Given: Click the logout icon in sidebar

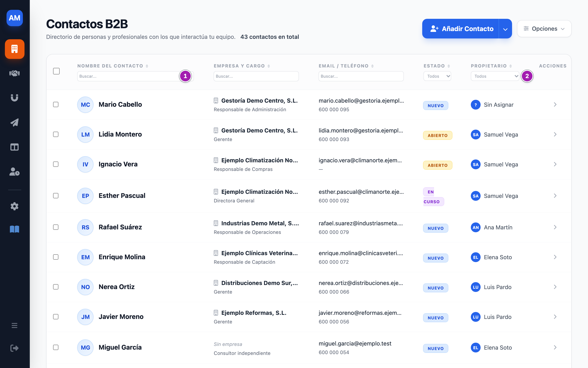Looking at the screenshot, I should [14, 348].
